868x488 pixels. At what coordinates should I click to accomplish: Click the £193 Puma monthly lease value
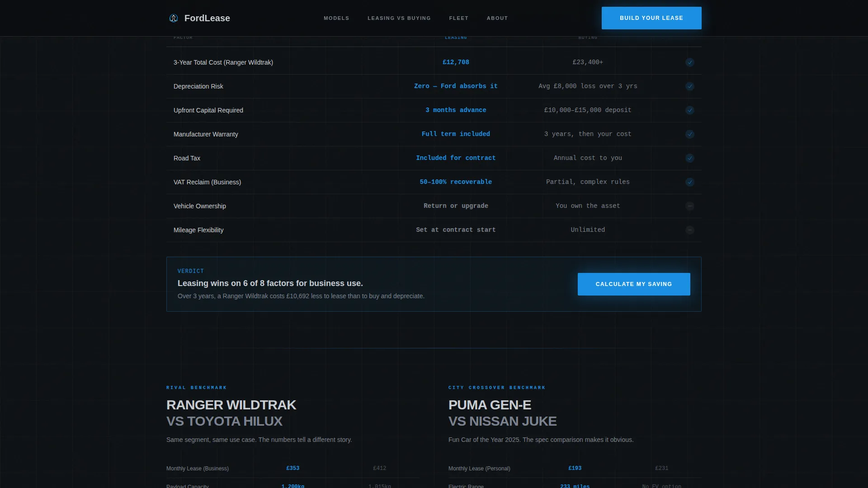[x=575, y=468]
